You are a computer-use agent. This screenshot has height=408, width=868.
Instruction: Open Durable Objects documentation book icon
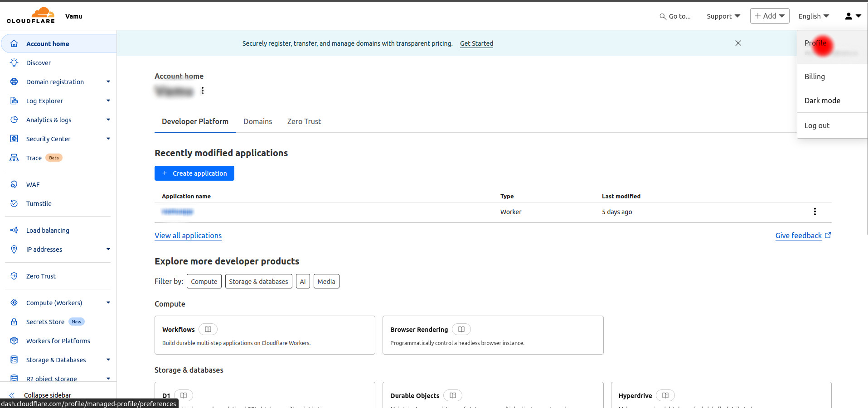pos(453,395)
